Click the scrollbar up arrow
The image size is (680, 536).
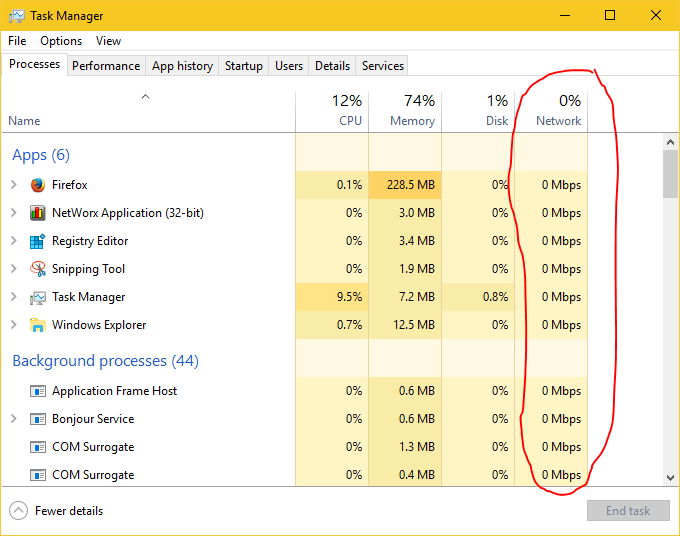pos(670,142)
